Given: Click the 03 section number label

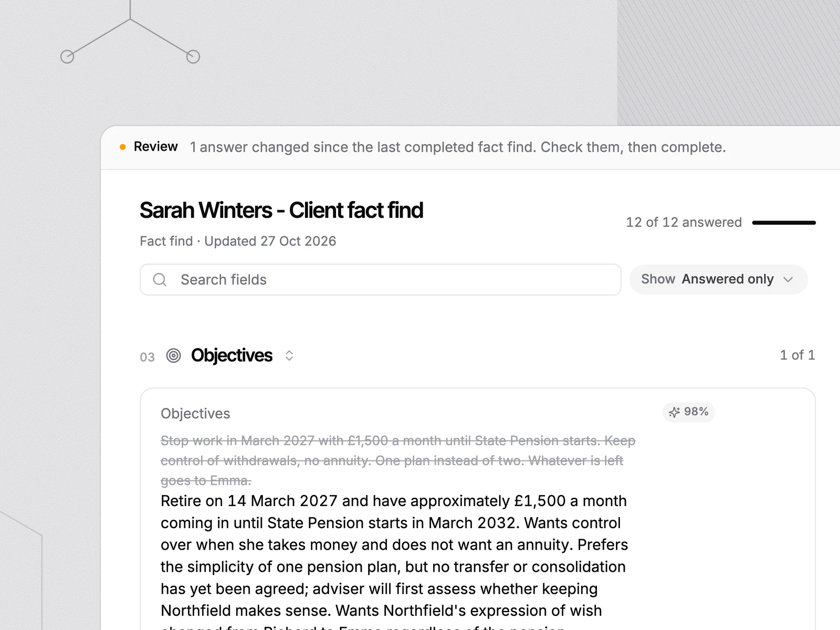Looking at the screenshot, I should pos(147,357).
